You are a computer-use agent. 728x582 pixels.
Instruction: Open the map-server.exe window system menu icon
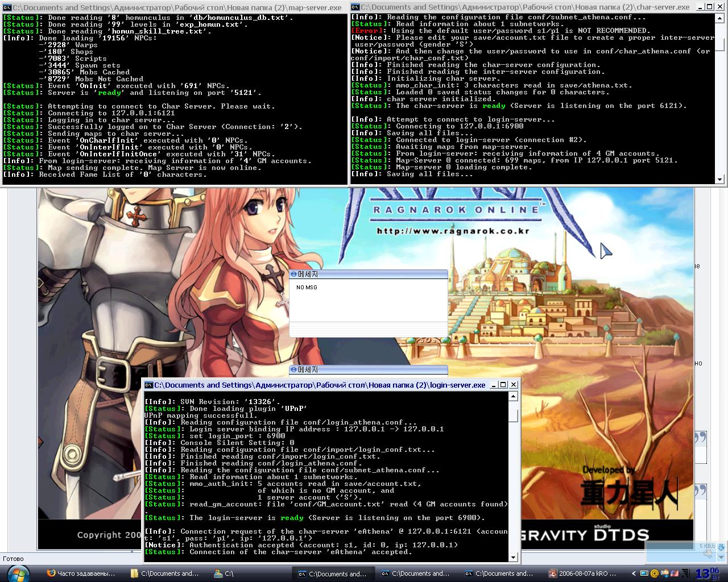6,7
